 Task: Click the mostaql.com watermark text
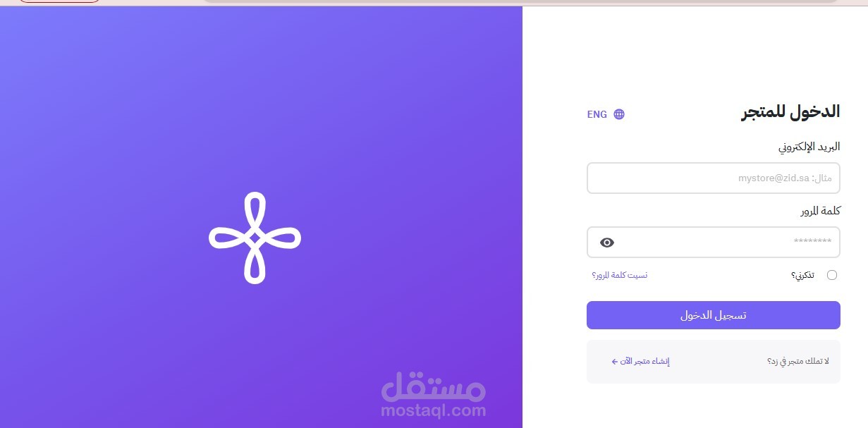433,409
